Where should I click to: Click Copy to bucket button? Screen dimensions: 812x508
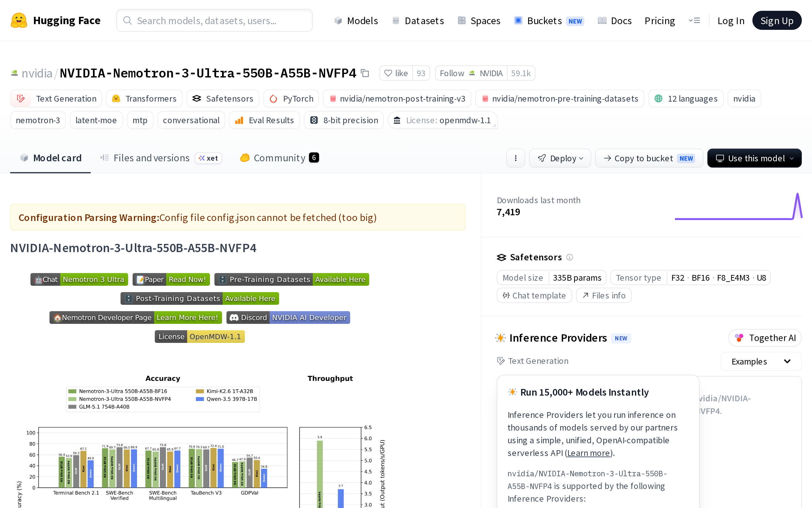[x=649, y=158]
